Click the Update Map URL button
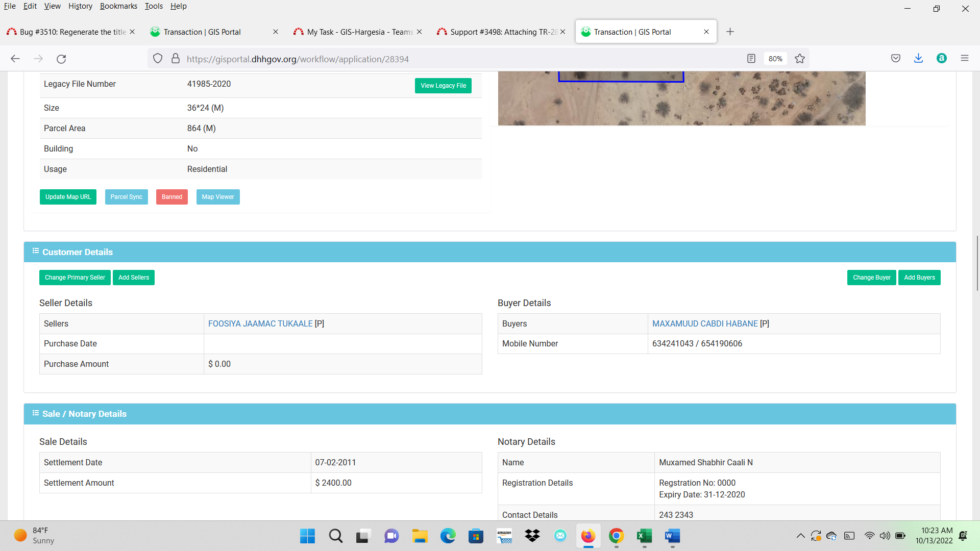Image resolution: width=980 pixels, height=551 pixels. [68, 197]
